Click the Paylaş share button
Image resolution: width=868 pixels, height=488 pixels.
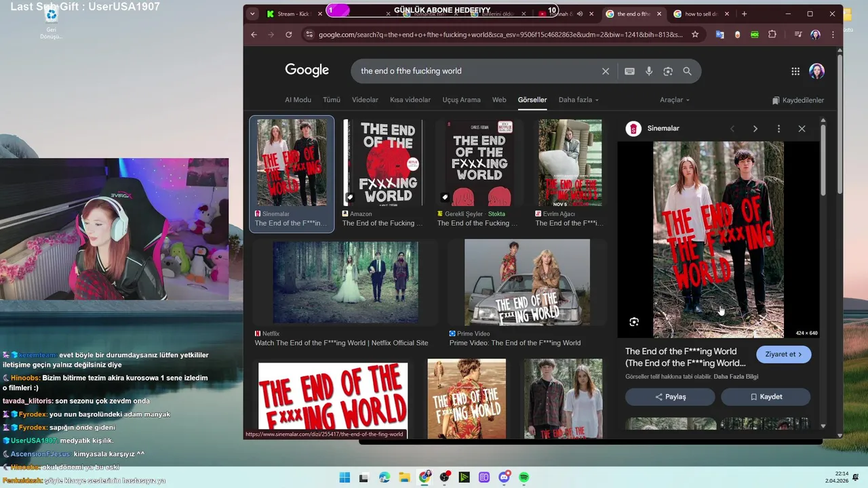pyautogui.click(x=670, y=397)
